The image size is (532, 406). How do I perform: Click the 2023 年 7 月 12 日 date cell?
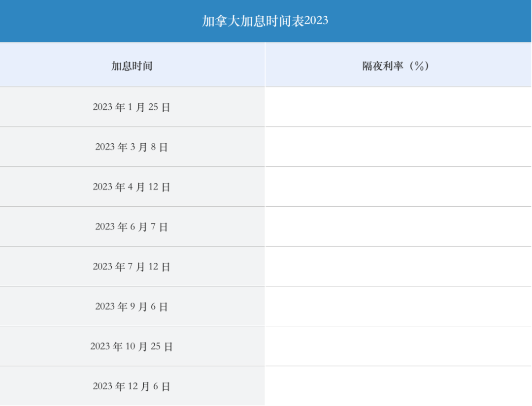tap(132, 267)
